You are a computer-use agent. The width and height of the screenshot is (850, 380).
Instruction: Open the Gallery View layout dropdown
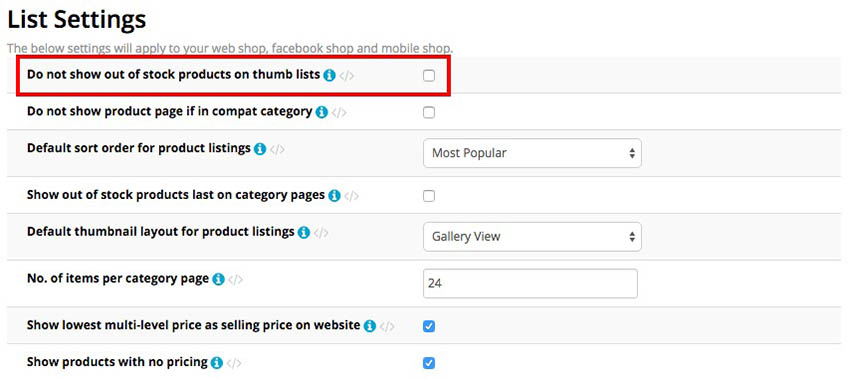point(532,237)
